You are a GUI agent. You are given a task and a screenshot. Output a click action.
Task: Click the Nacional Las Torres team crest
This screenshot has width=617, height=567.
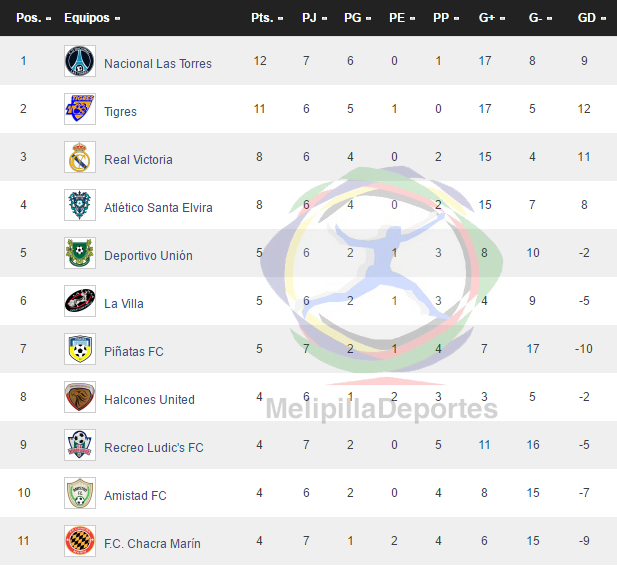point(80,61)
